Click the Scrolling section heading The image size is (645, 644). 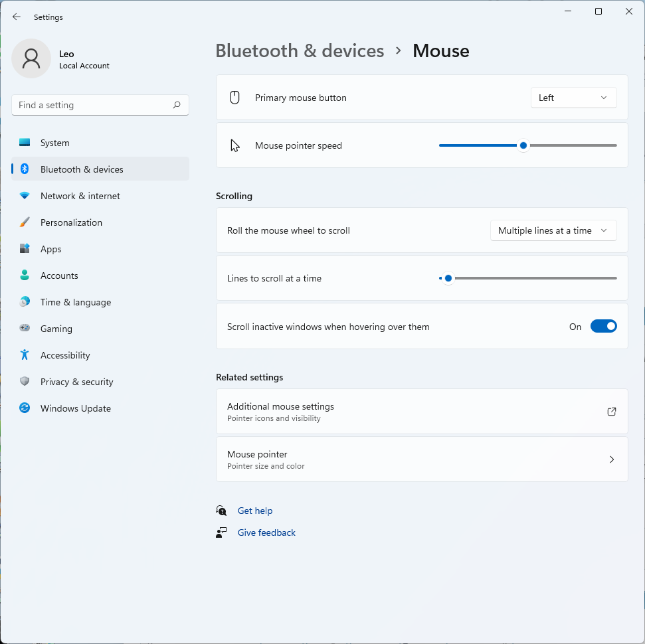[x=234, y=196]
